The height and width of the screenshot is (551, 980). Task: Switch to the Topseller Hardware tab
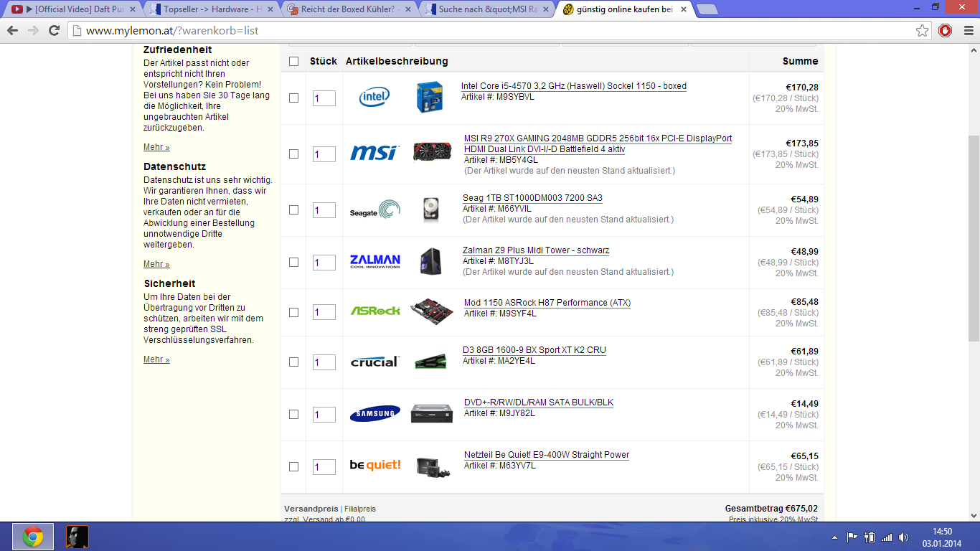(211, 9)
